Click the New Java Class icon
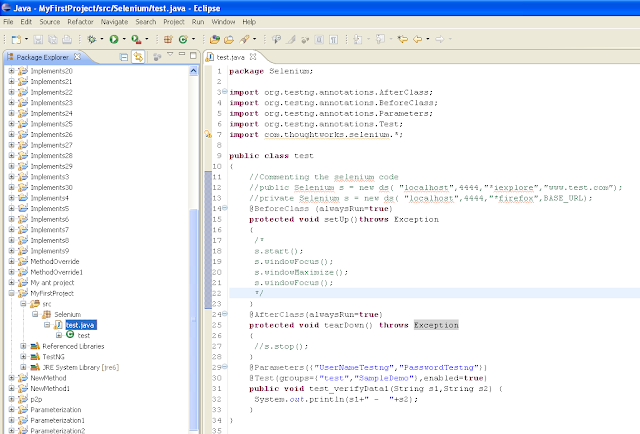 (183, 39)
